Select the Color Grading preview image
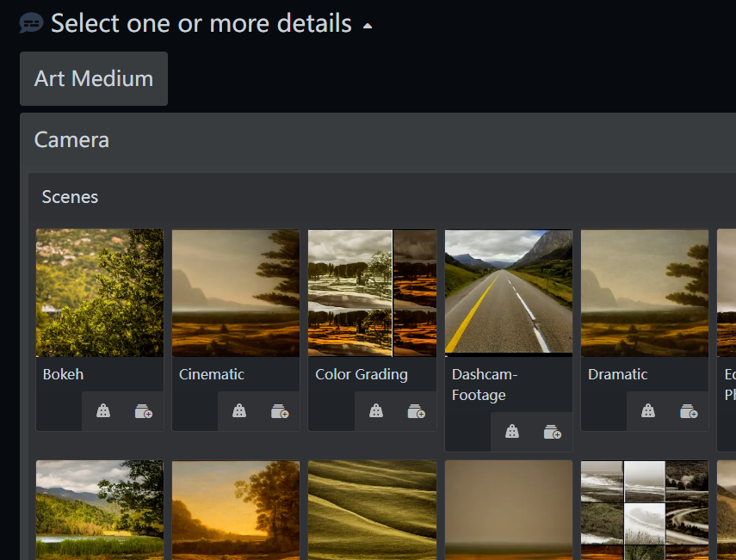This screenshot has height=560, width=736. coord(372,292)
